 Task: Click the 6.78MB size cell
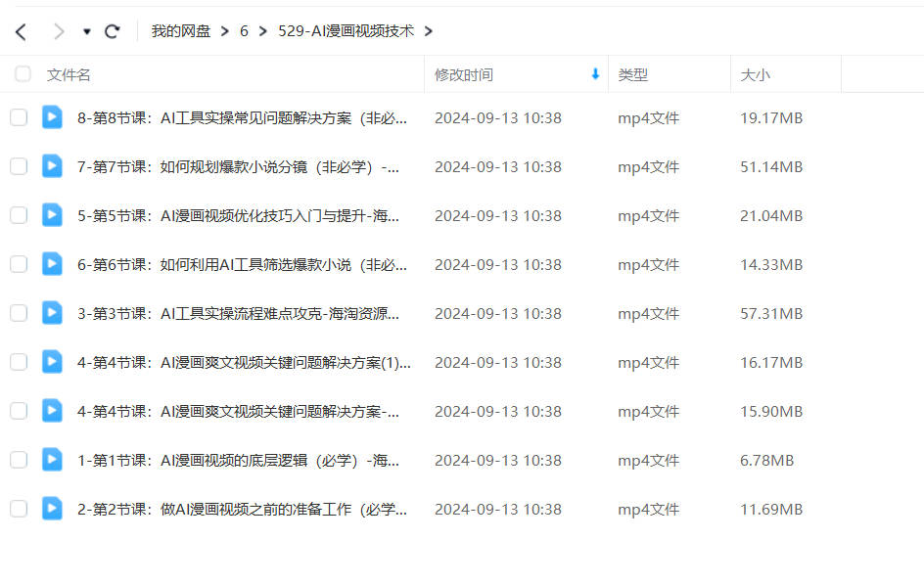(766, 460)
